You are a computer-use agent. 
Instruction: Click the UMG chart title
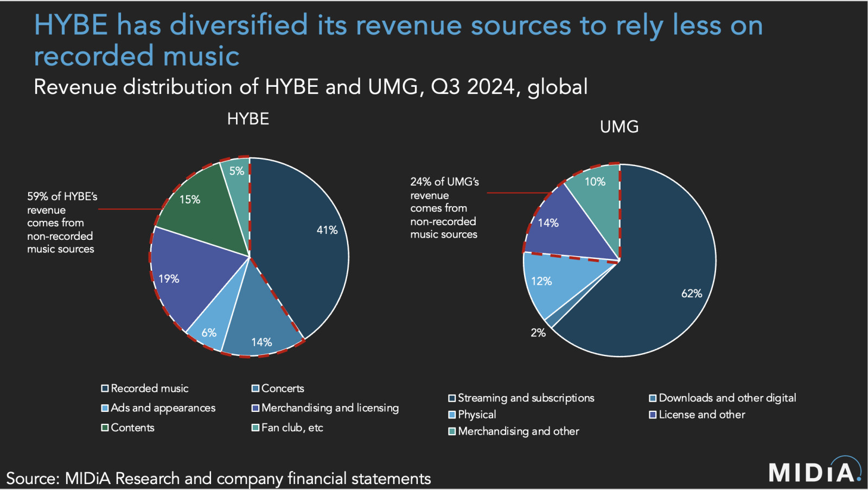[619, 127]
